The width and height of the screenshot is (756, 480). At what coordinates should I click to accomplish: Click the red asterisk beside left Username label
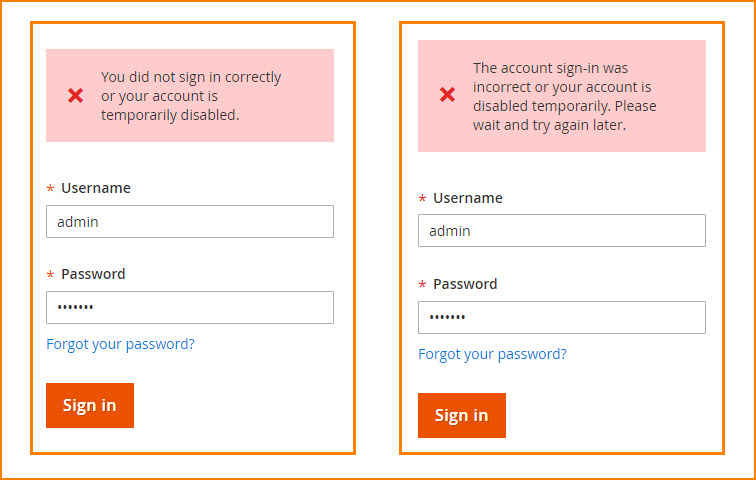(x=50, y=190)
